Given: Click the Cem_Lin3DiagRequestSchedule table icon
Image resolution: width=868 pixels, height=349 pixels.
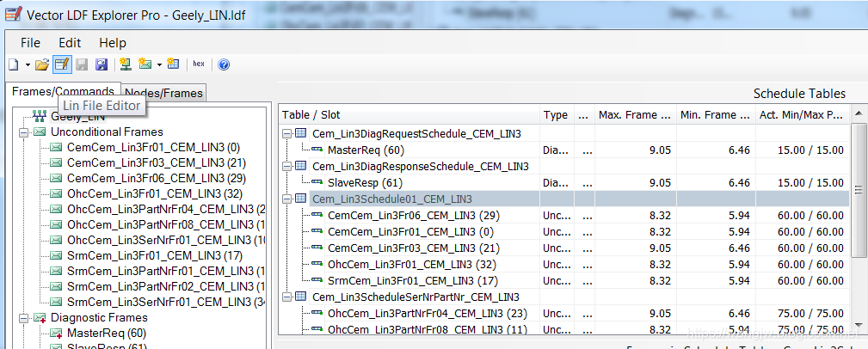Looking at the screenshot, I should (301, 133).
